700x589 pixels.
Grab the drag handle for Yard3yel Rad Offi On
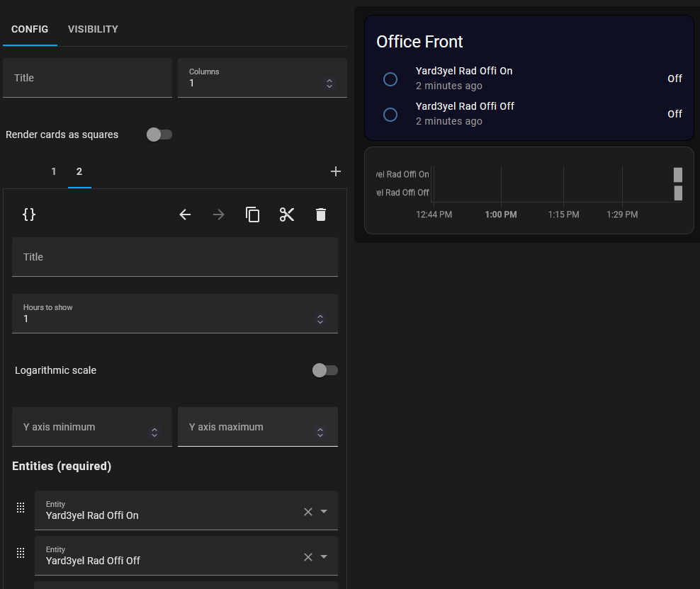(x=21, y=508)
